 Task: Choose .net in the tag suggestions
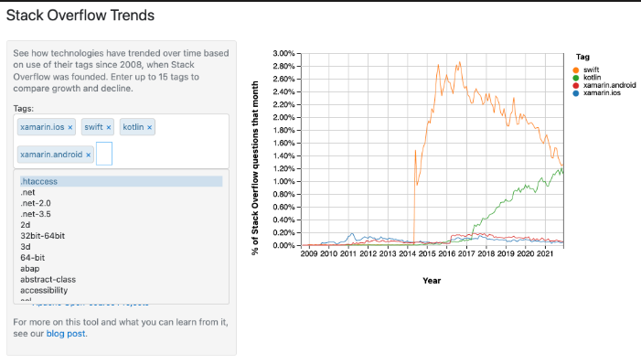pos(121,193)
